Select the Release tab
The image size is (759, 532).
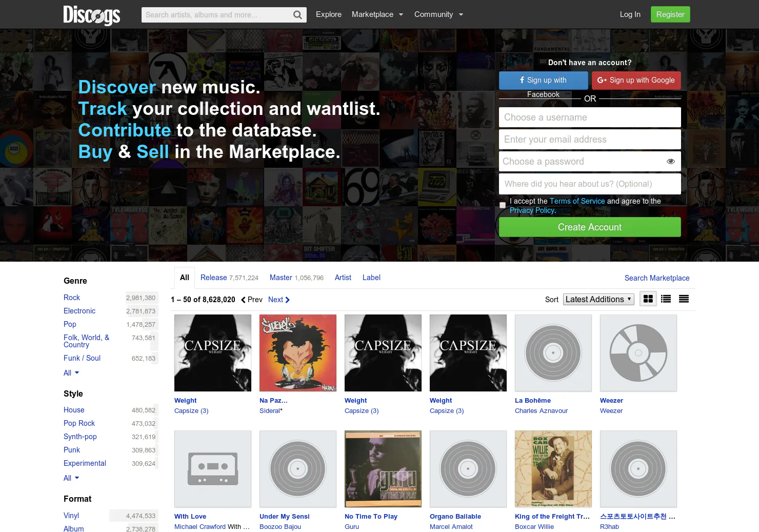[x=229, y=278]
